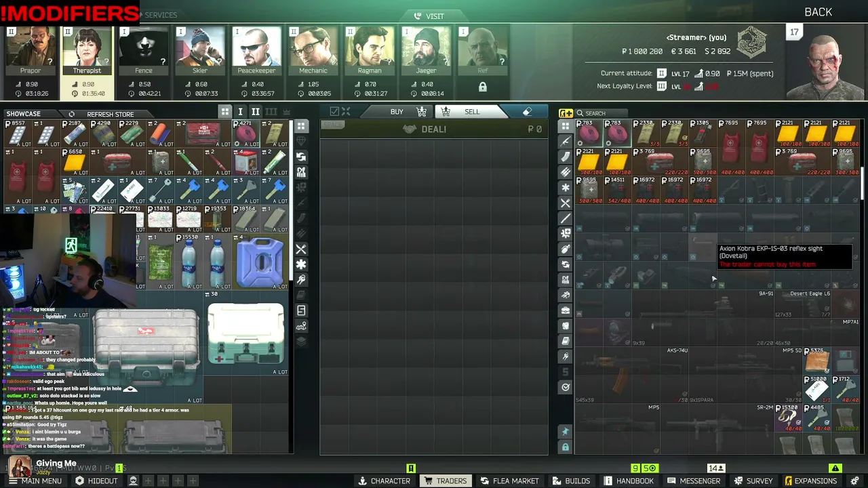Viewport: 868px width, 488px height.
Task: Select the ammo rounds filter in stash sidebar
Action: click(x=566, y=172)
